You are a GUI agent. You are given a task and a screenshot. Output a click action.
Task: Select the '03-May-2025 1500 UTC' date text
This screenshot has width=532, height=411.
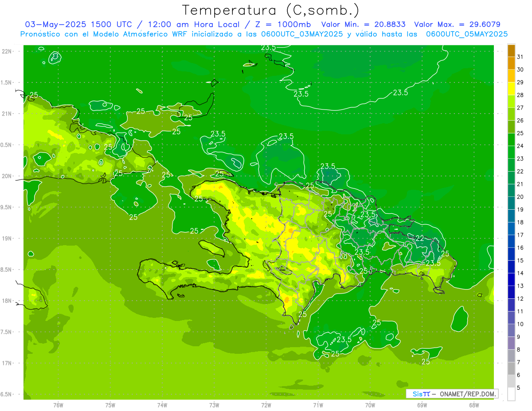tap(78, 24)
